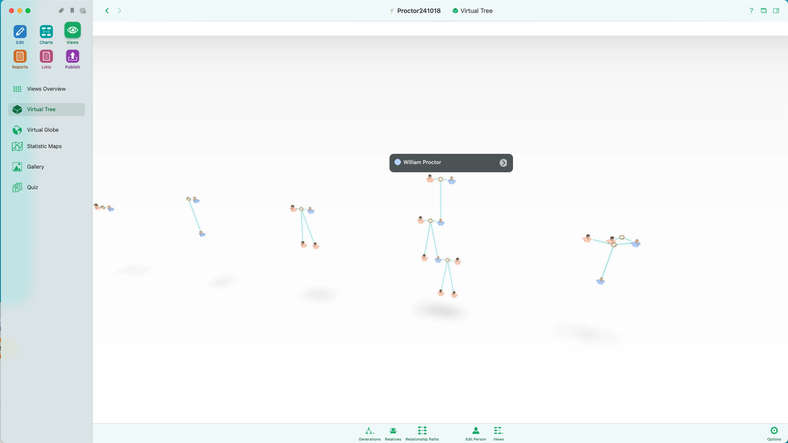Image resolution: width=788 pixels, height=443 pixels.
Task: Select the lone male figure at far right tree bottom
Action: click(601, 280)
